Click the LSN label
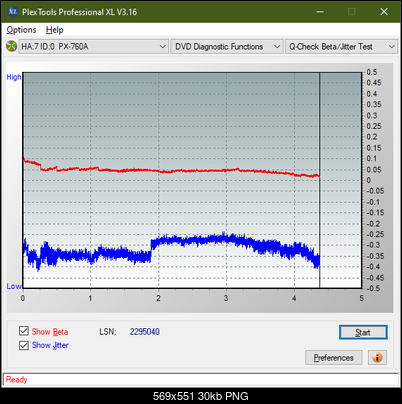 [x=107, y=332]
